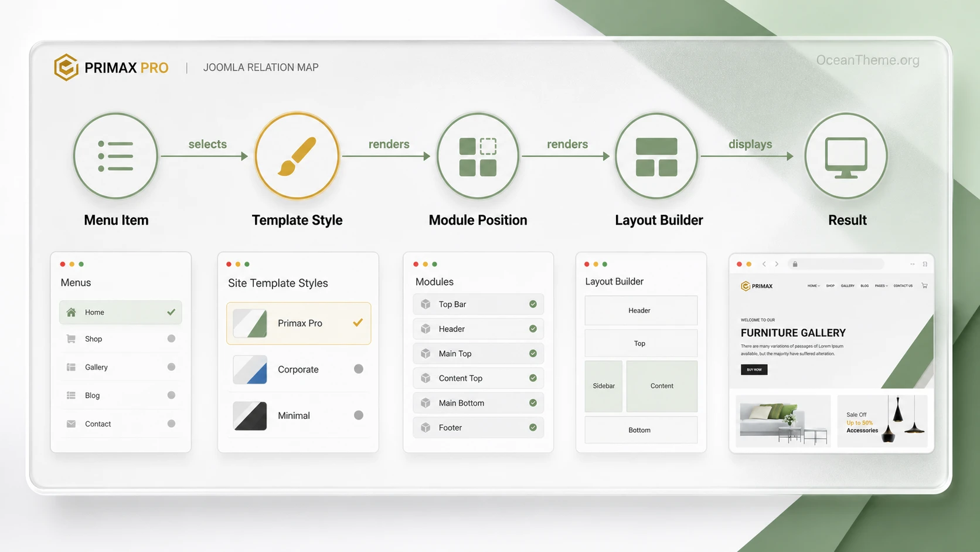This screenshot has width=980, height=552.
Task: Select the Header block in Layout Builder
Action: (x=641, y=310)
